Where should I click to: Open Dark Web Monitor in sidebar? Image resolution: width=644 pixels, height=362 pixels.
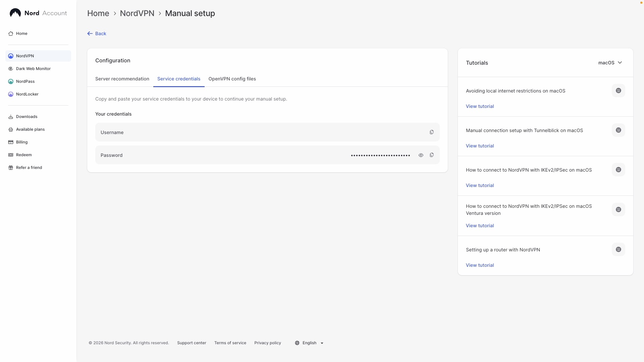tap(33, 69)
